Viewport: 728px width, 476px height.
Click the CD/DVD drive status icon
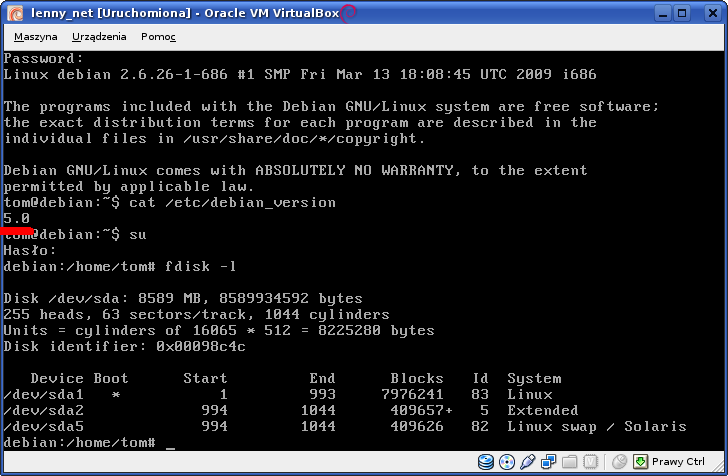click(506, 462)
